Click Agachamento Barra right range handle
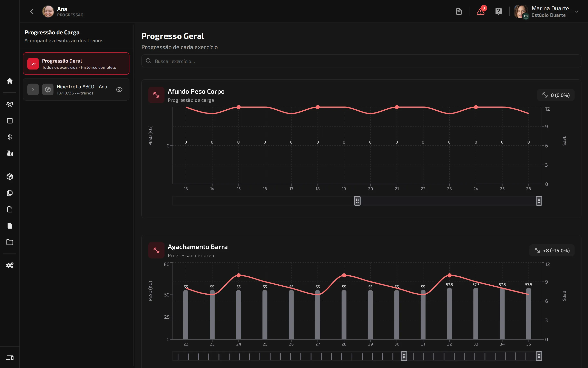 539,356
